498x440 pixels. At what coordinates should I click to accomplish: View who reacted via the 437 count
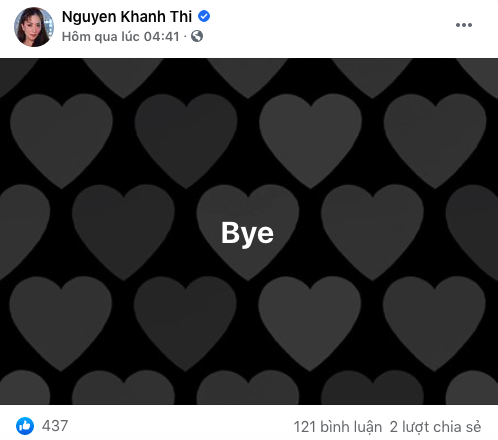55,426
